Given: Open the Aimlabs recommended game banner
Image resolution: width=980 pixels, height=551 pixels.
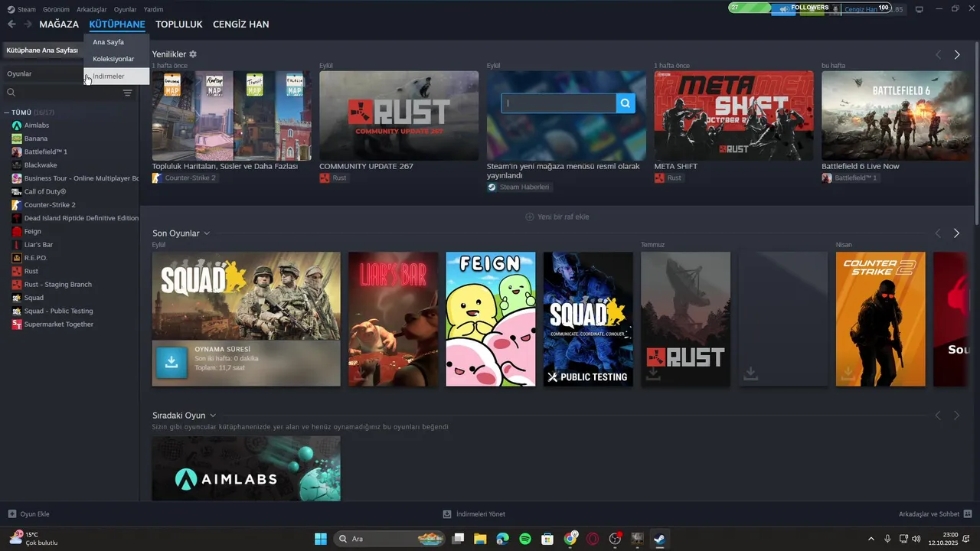Looking at the screenshot, I should pyautogui.click(x=246, y=468).
